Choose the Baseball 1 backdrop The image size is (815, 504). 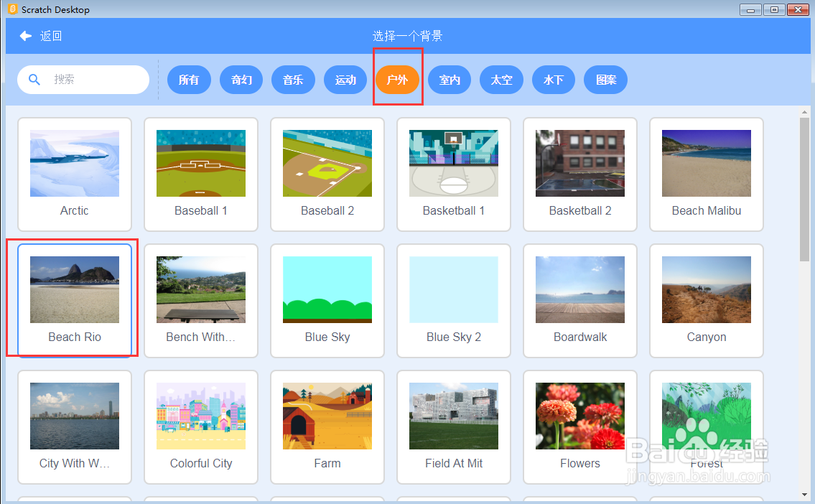200,174
